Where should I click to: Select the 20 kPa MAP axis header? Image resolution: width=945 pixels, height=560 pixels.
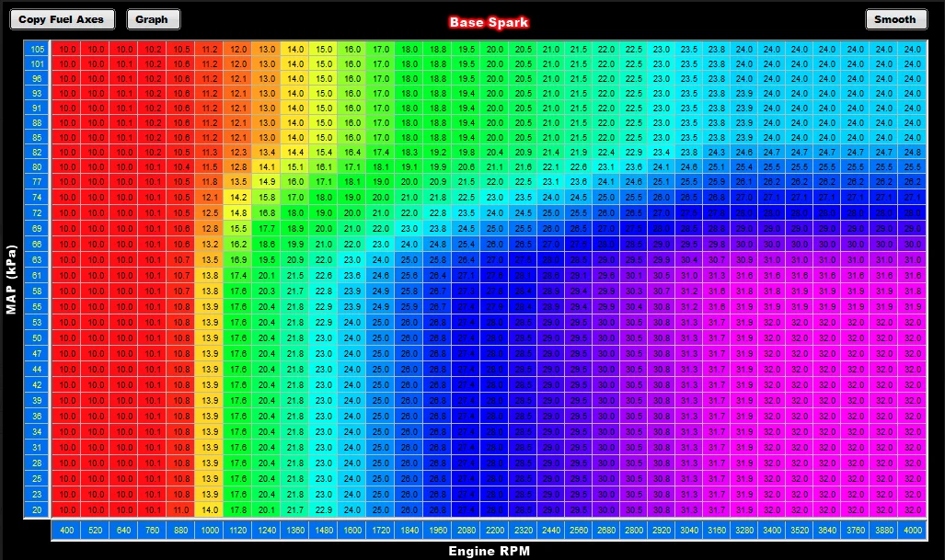pos(38,510)
